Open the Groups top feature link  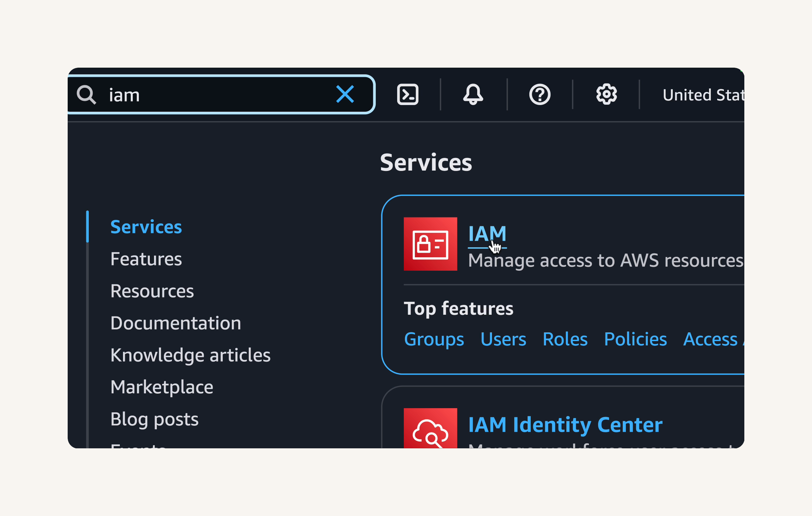[x=434, y=339]
